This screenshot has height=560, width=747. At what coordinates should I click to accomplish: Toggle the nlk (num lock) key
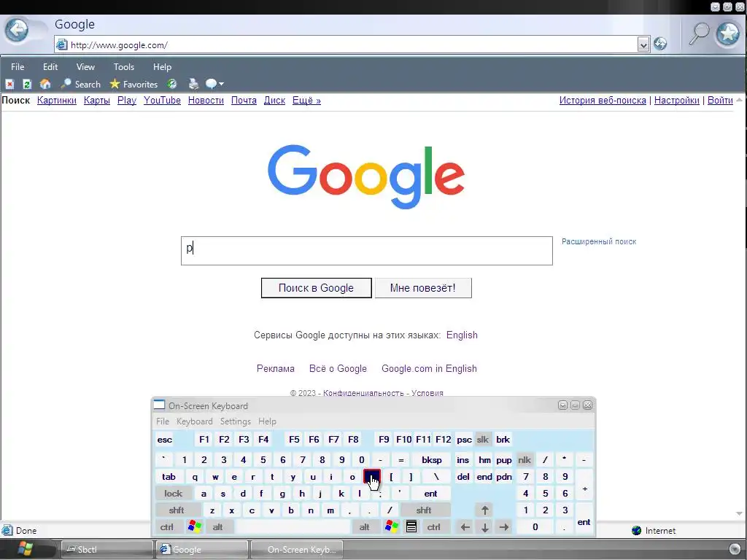[525, 460]
